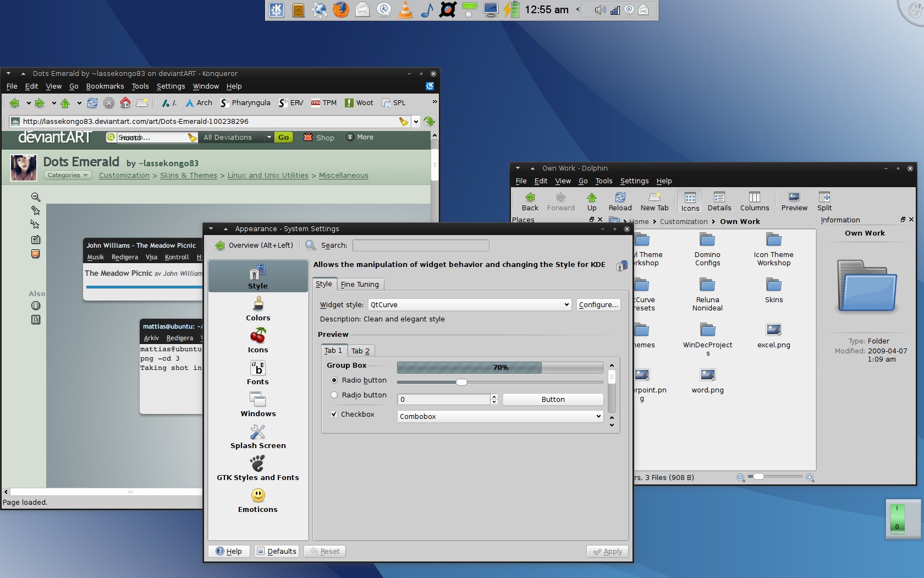This screenshot has width=924, height=578.
Task: Select the second Radio button in preview
Action: point(334,395)
